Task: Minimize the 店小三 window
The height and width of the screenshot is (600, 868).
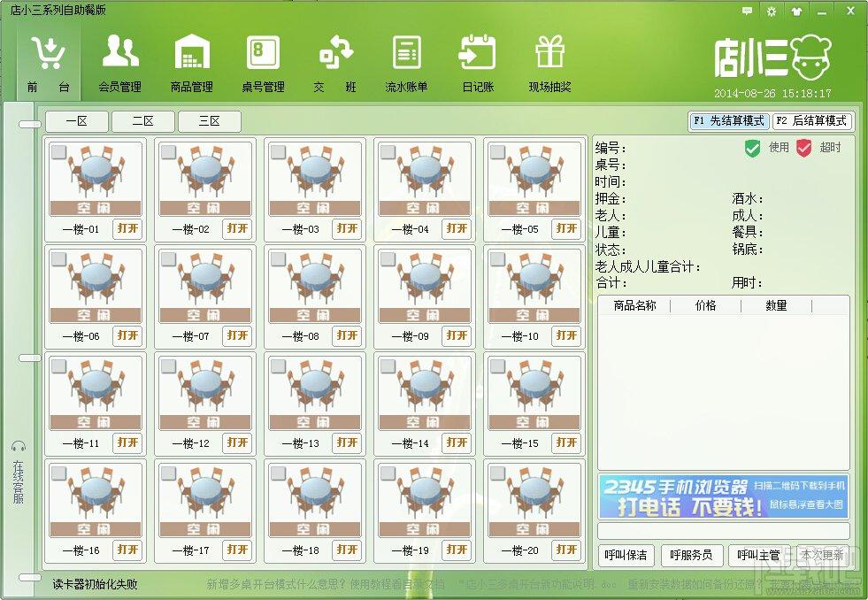Action: point(823,12)
